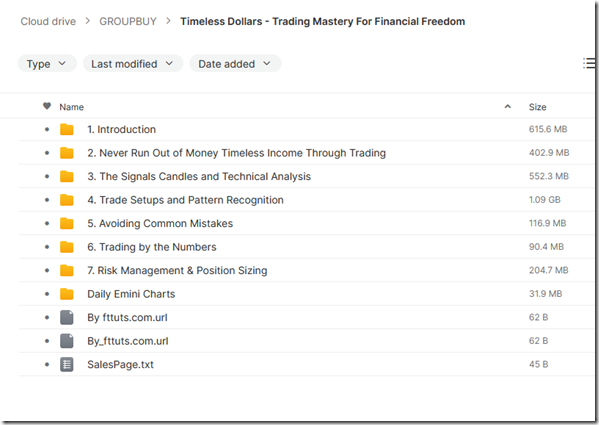The width and height of the screenshot is (599, 425).
Task: Click file icon for By fttuts.com.url
Action: coord(67,317)
